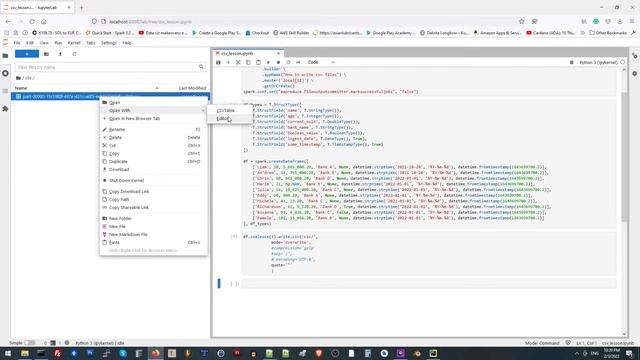Viewport: 640px width, 360px height.
Task: Select Cut in the context menu
Action: coord(153,145)
